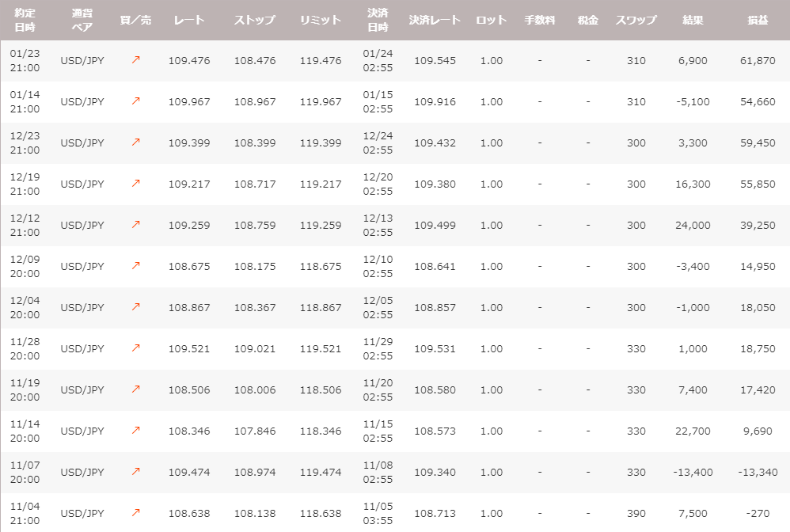Click the スワップ column header
The image size is (790, 532).
pyautogui.click(x=636, y=20)
